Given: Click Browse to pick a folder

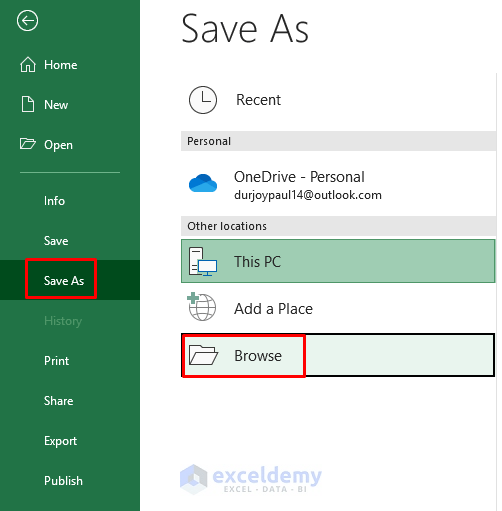Looking at the screenshot, I should [338, 355].
